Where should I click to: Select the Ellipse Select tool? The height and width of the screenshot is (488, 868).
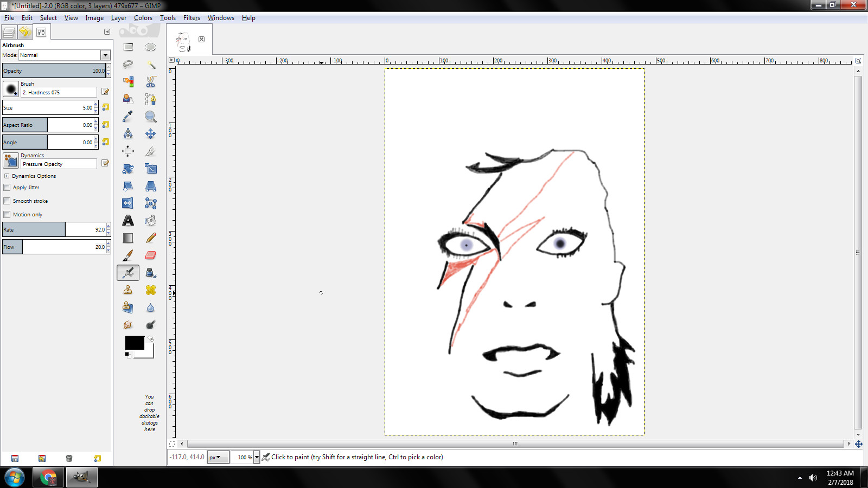(151, 47)
